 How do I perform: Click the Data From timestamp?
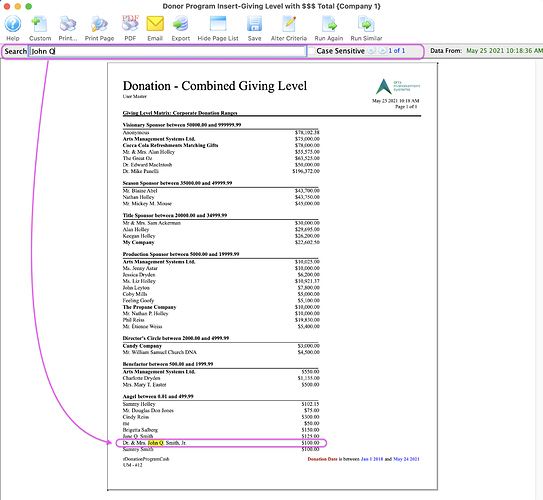pyautogui.click(x=505, y=51)
